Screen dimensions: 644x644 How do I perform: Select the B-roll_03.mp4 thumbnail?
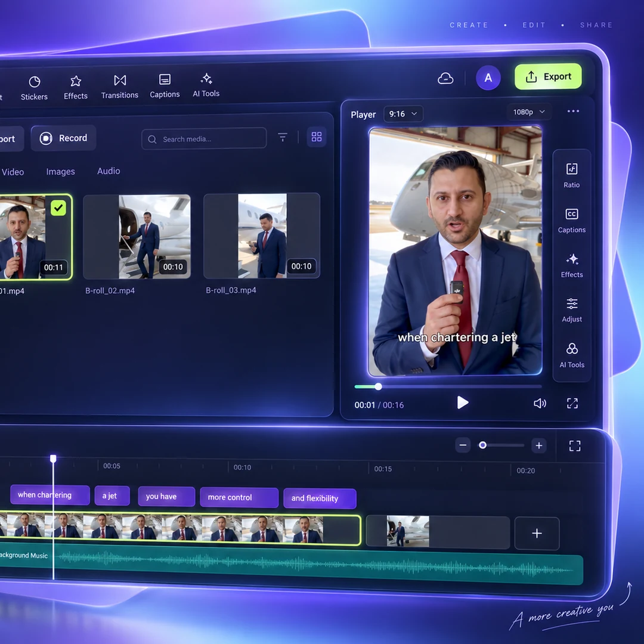[262, 236]
